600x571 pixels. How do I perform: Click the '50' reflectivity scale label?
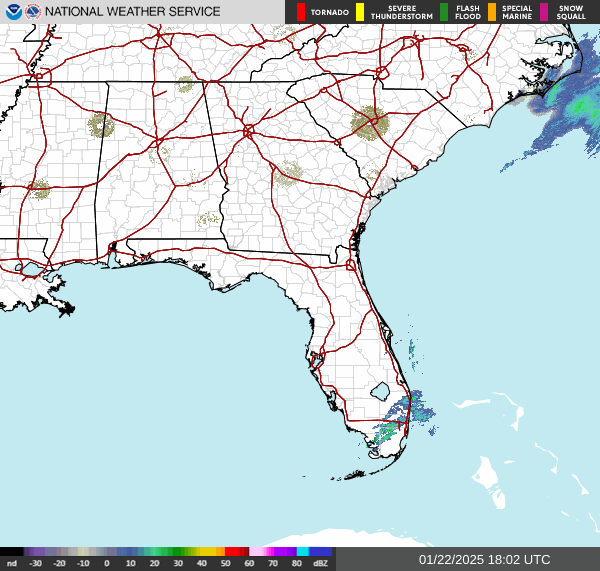click(x=225, y=563)
